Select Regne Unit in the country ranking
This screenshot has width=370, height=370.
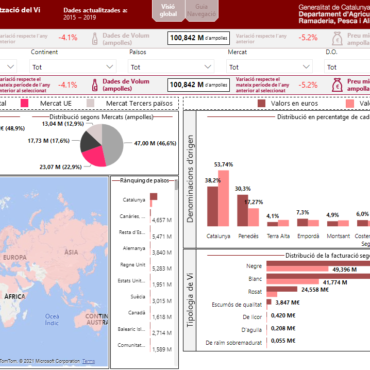pos(133,265)
